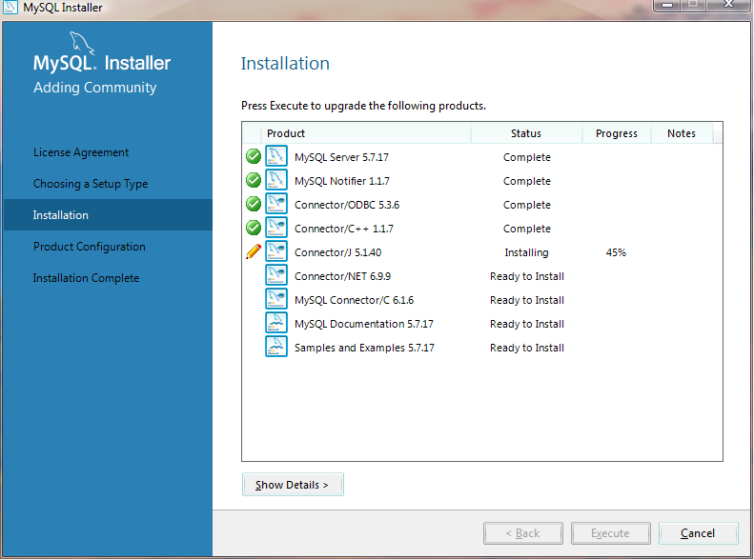Select the MySQL Notifier 1.1.7 row text
The image size is (754, 560).
[x=342, y=181]
